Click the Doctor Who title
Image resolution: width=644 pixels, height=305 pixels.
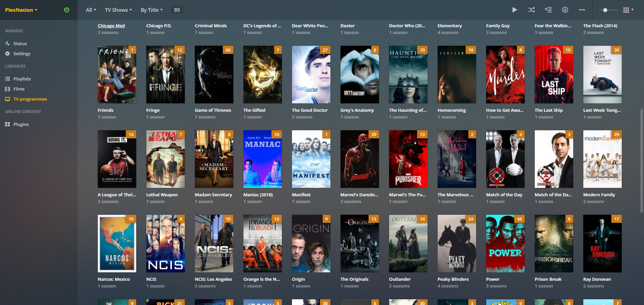click(x=407, y=26)
